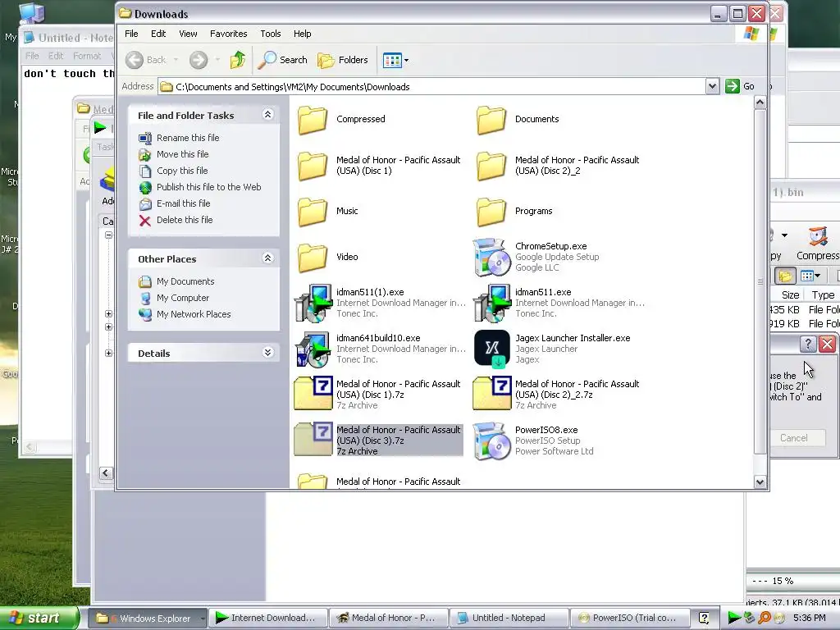The image size is (840, 630).
Task: Click the Forward arrow button
Action: 199,60
